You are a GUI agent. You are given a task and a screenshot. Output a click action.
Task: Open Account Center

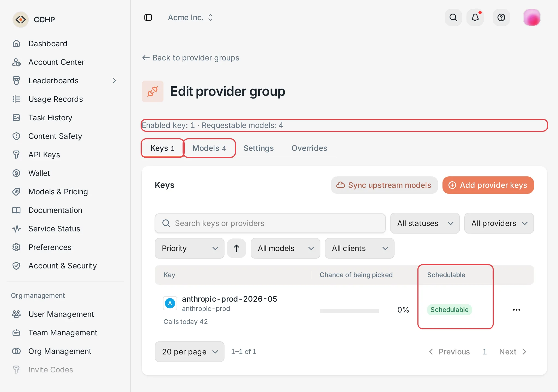point(65,62)
